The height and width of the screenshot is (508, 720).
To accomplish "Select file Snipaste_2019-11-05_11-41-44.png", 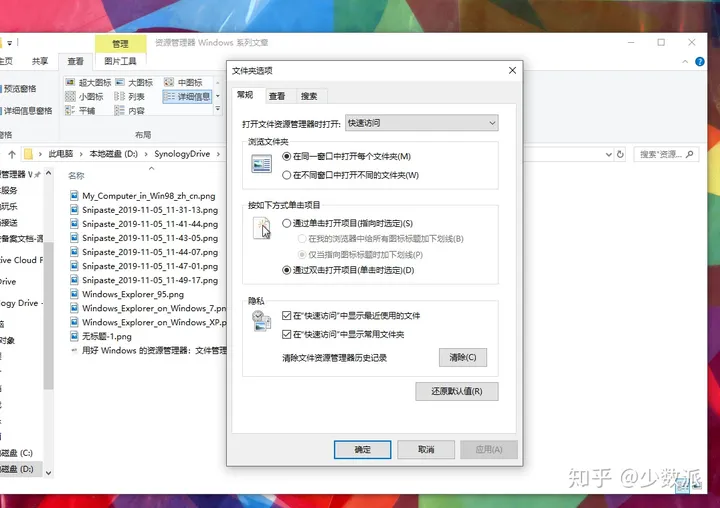I will pos(145,224).
